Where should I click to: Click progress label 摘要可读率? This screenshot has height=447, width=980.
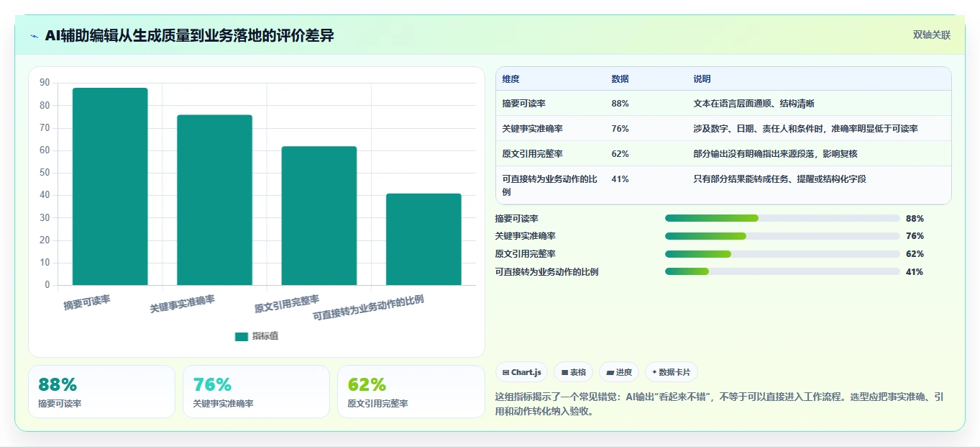click(x=517, y=218)
